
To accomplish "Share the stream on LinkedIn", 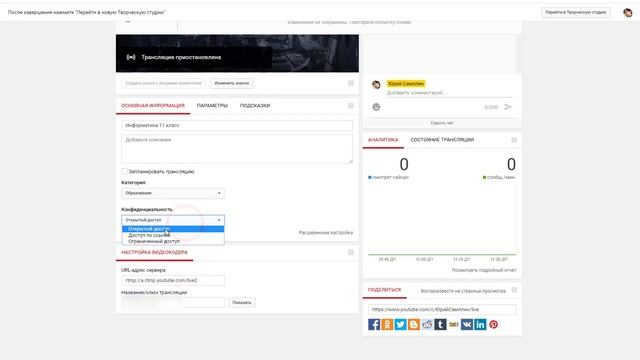I will pos(480,324).
